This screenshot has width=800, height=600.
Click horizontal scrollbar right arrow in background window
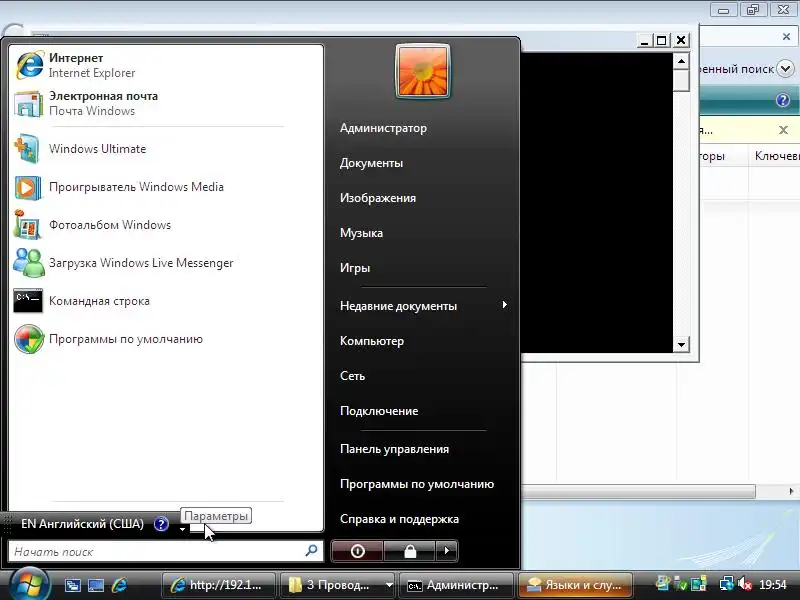(790, 491)
